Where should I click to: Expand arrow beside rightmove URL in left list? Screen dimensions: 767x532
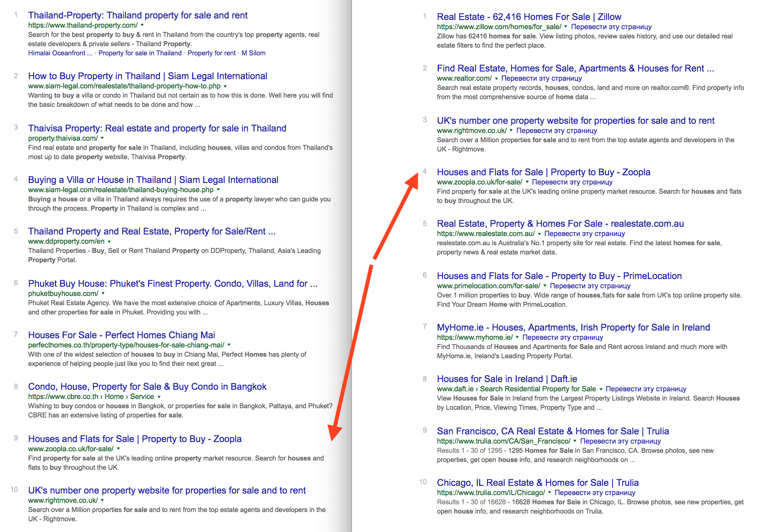(102, 500)
